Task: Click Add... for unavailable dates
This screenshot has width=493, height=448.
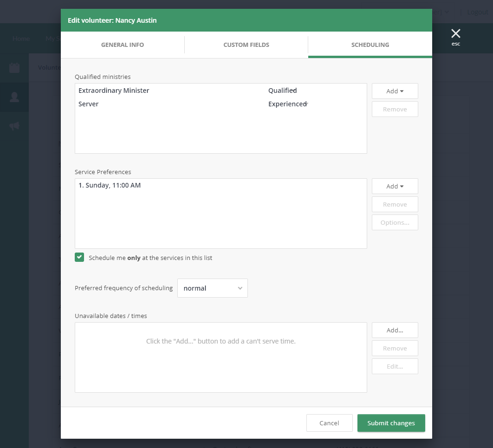Action: pyautogui.click(x=395, y=330)
